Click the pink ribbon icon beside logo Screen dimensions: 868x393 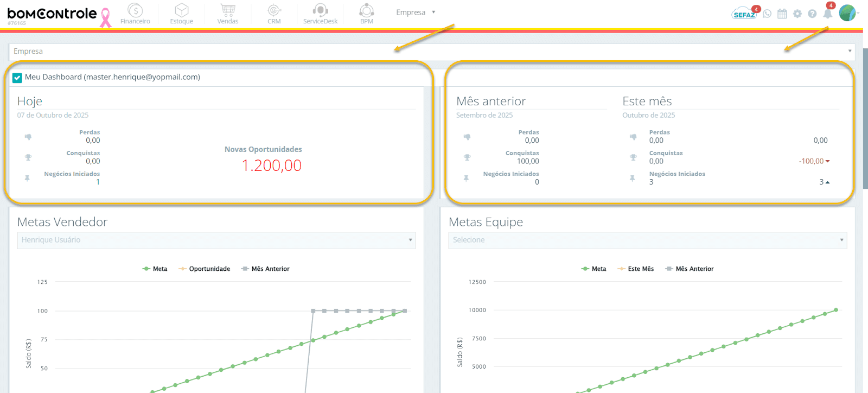[x=106, y=17]
